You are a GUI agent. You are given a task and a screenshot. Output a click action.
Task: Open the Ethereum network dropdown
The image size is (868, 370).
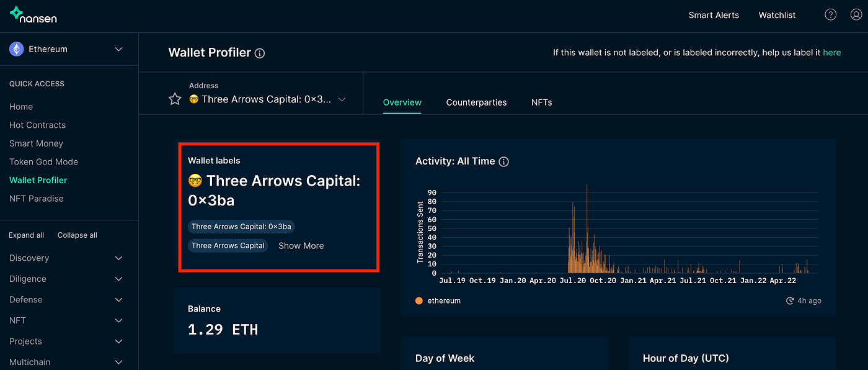(69, 49)
